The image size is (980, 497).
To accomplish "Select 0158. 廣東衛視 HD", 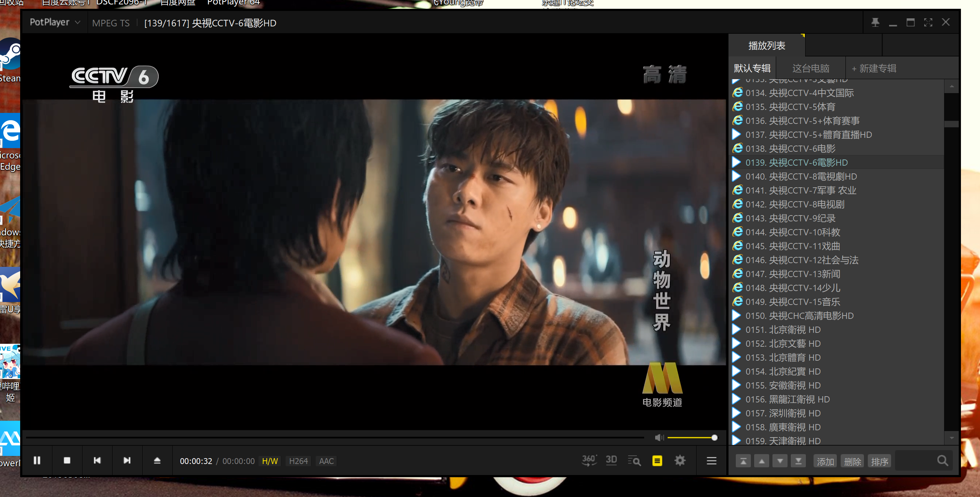I will pyautogui.click(x=837, y=427).
